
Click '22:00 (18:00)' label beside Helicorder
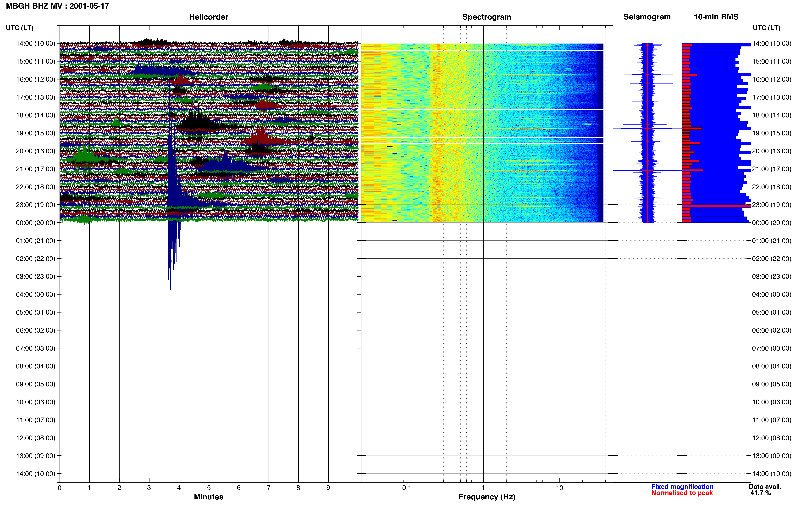pyautogui.click(x=36, y=187)
